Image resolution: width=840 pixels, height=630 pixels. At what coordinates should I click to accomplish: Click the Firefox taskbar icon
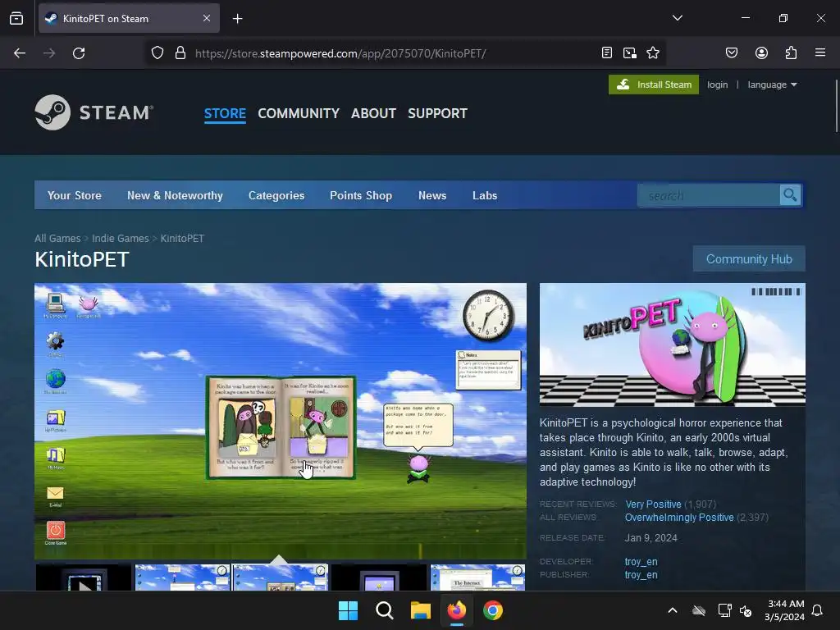pyautogui.click(x=456, y=610)
